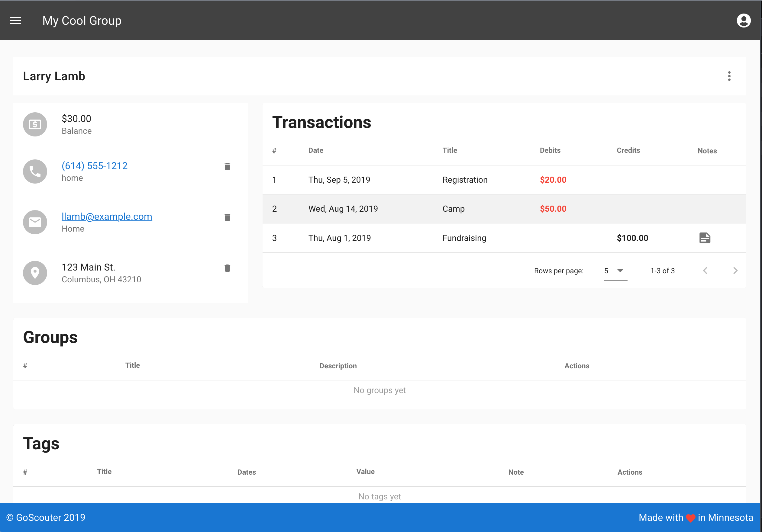
Task: Select the Camp transaction row
Action: click(504, 209)
